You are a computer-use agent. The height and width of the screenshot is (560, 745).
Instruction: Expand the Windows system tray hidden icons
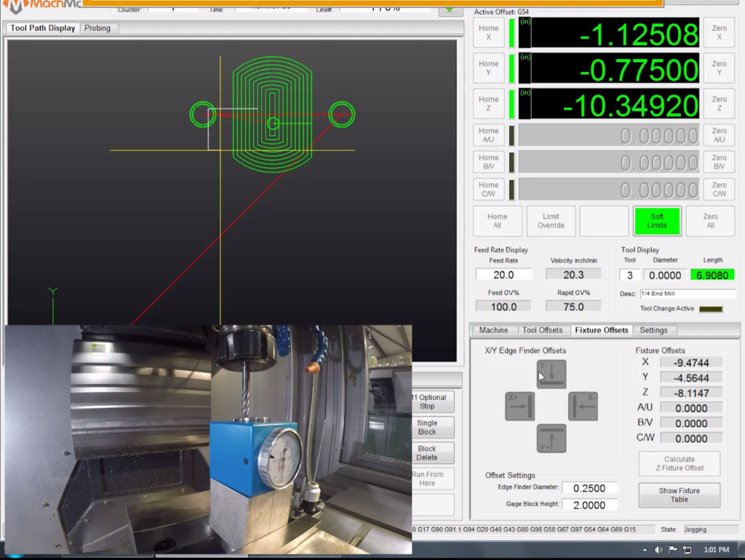tap(646, 550)
